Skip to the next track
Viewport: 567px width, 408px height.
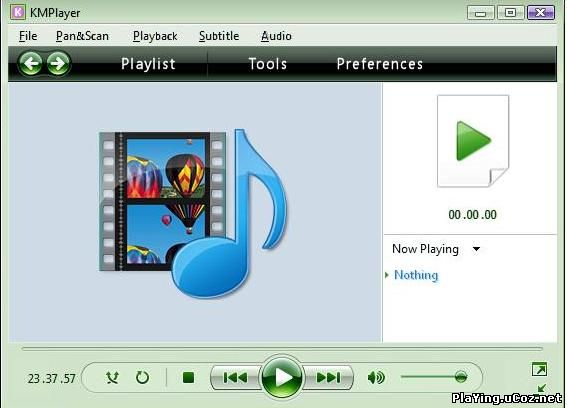[x=328, y=378]
